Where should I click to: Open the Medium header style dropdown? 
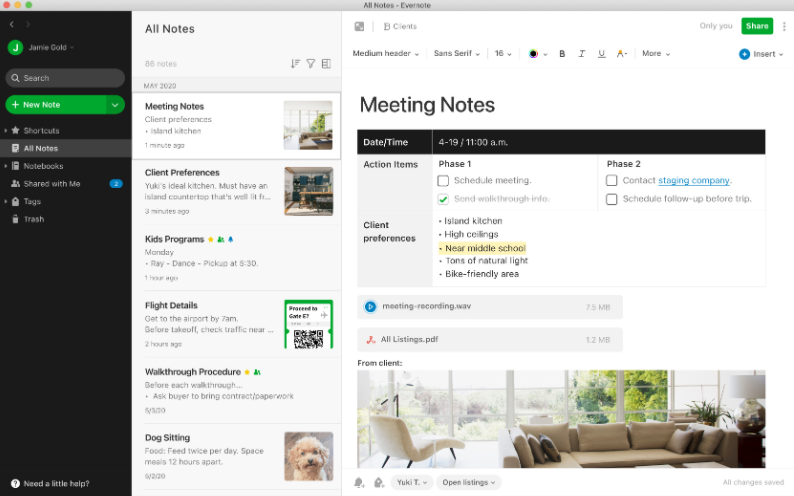[386, 54]
